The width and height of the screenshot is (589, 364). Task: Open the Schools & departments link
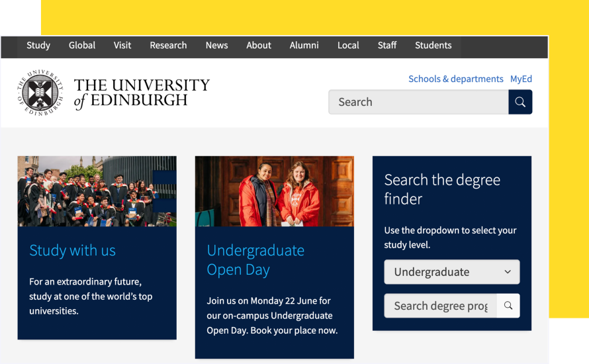[456, 79]
